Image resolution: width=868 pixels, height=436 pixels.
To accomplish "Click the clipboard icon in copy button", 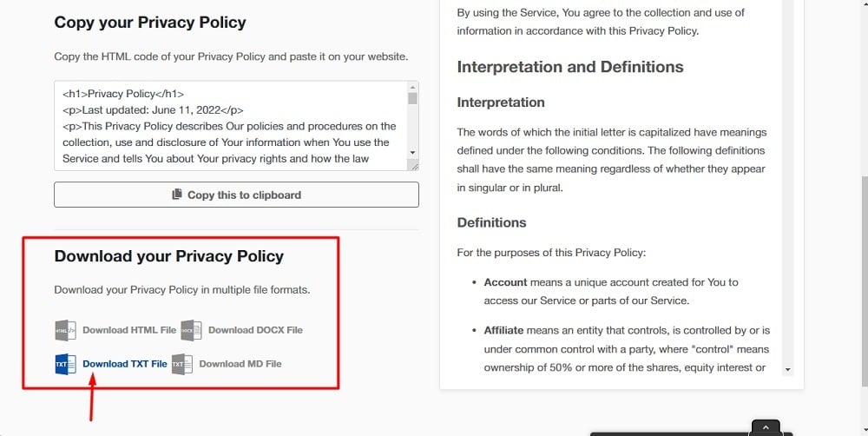I will pos(176,195).
